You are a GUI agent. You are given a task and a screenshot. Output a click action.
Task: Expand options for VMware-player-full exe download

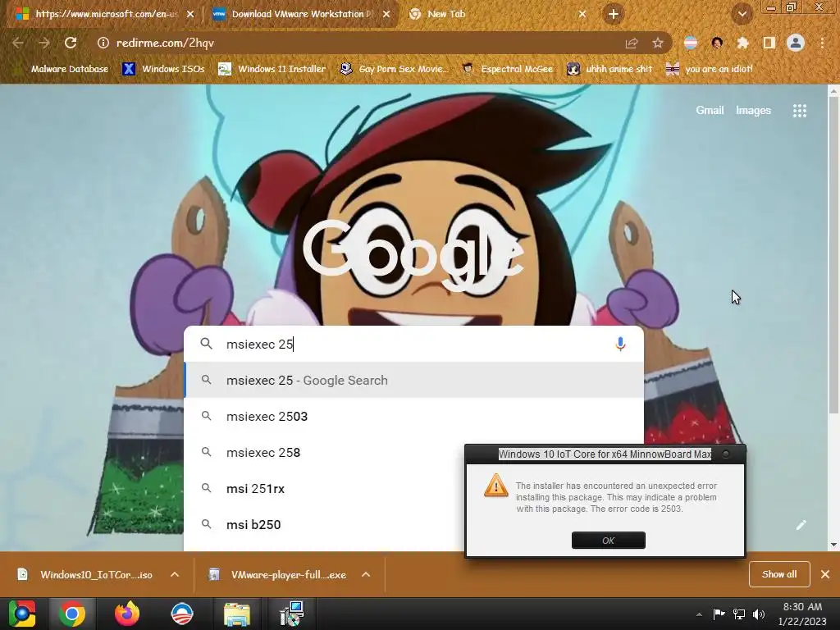click(366, 574)
